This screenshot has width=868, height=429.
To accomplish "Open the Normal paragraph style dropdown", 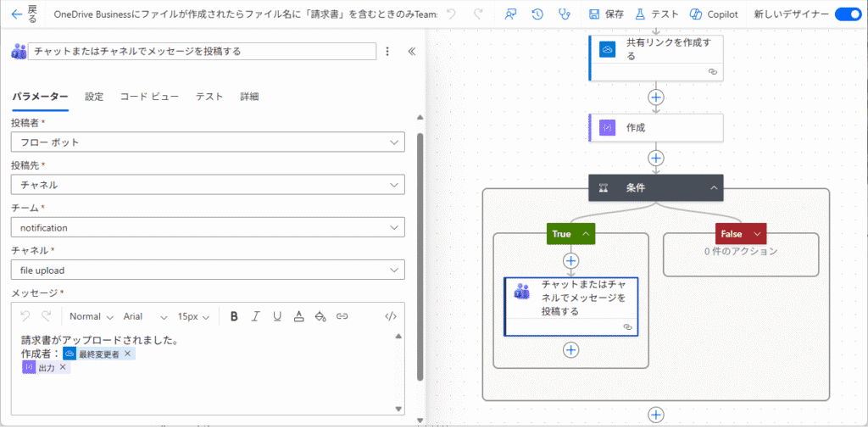I will tap(91, 316).
